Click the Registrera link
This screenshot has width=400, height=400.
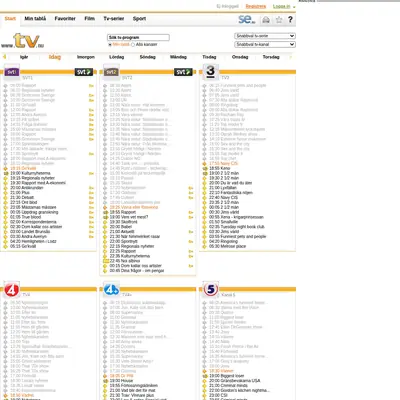click(256, 6)
